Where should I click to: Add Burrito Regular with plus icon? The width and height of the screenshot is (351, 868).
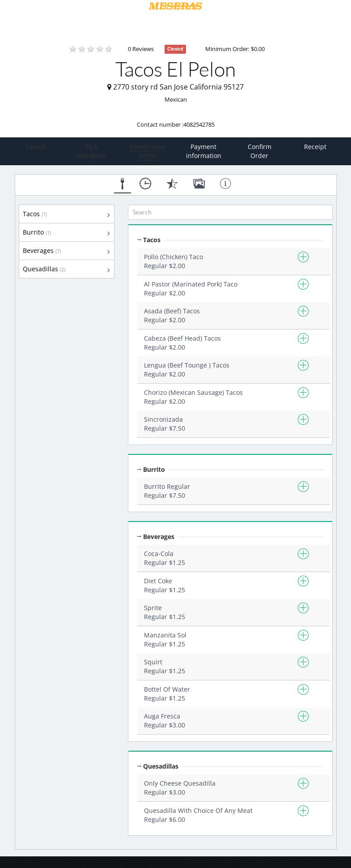pos(303,487)
